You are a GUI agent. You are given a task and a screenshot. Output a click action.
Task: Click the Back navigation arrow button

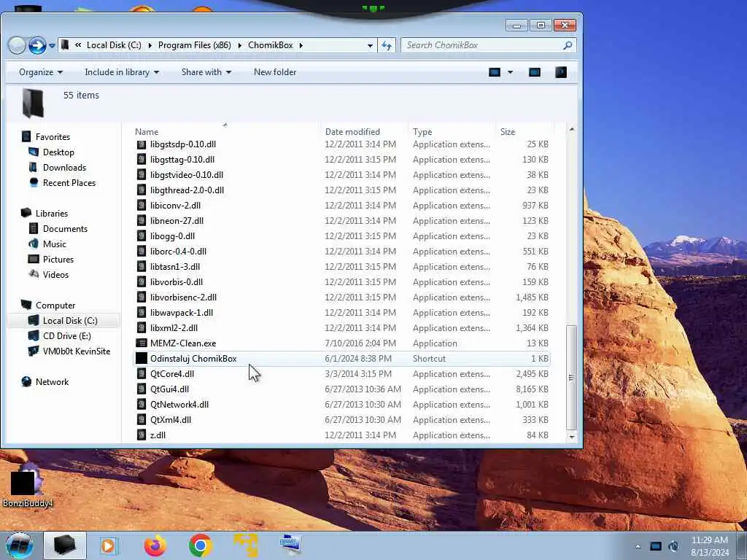(17, 46)
